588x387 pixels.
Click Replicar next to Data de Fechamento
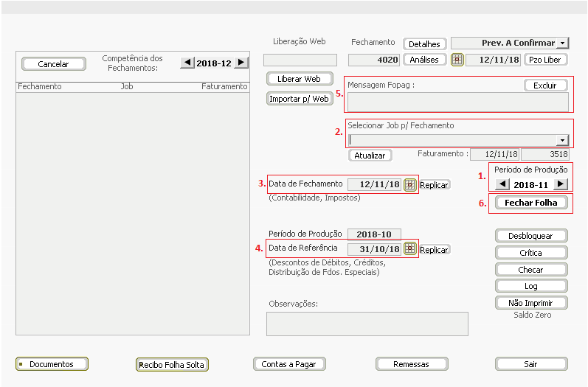(x=434, y=185)
